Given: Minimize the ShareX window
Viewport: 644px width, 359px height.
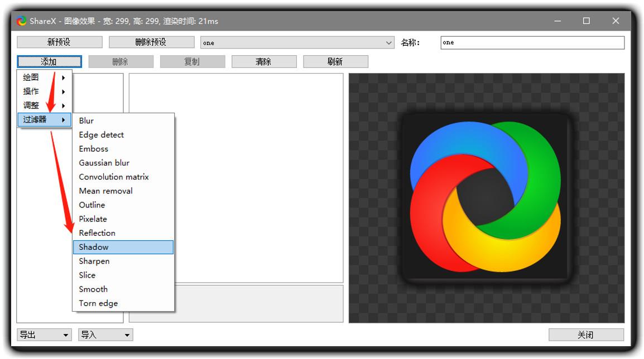Looking at the screenshot, I should (x=558, y=21).
